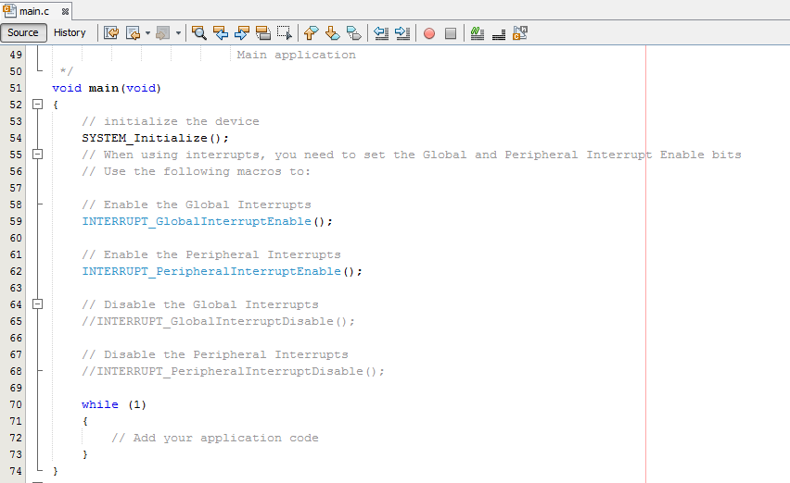Go to the previous bookmark
The height and width of the screenshot is (483, 790).
311,33
